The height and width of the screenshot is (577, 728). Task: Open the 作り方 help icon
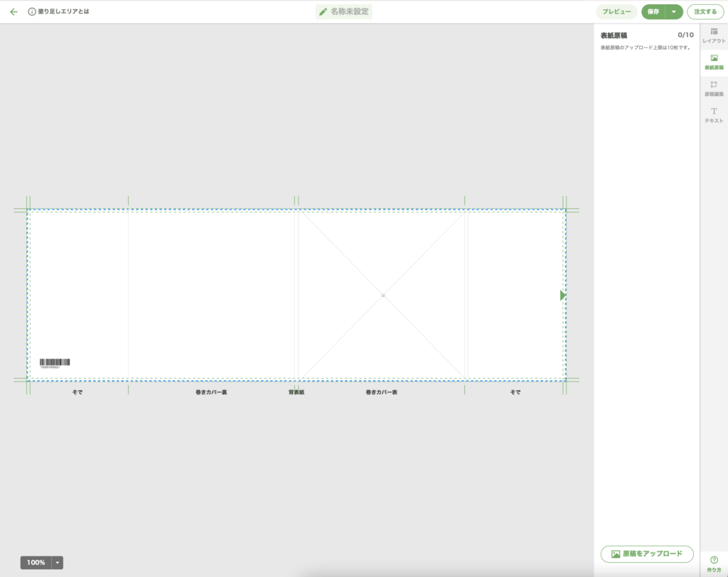point(714,564)
